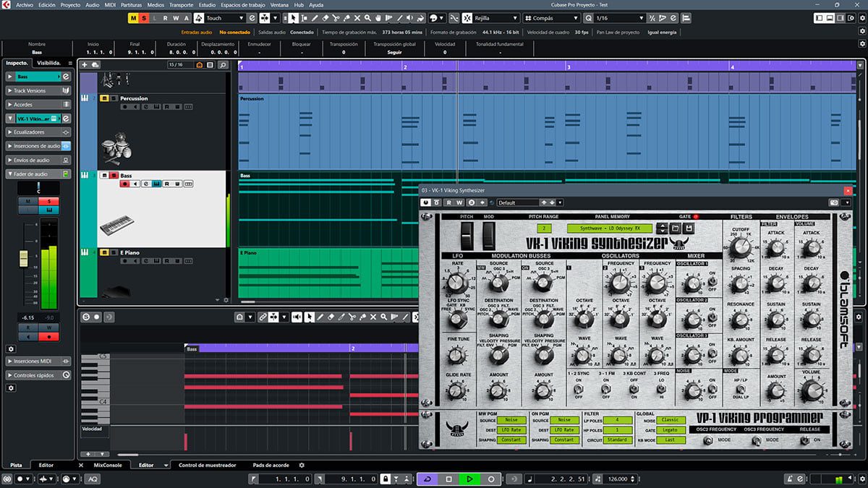Viewport: 868px width, 488px height.
Task: Open the Apply Quantize Q icon
Action: [588, 17]
